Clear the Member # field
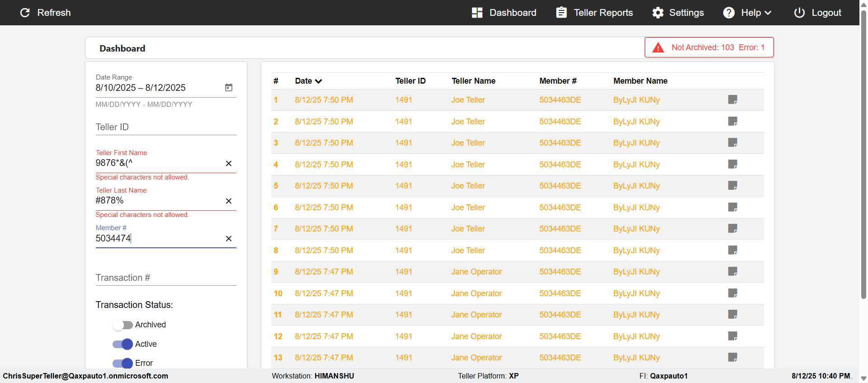 pyautogui.click(x=229, y=239)
